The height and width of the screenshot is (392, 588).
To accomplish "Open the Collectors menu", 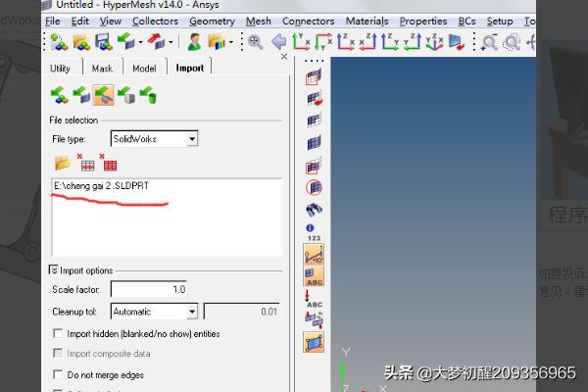I will pos(155,21).
